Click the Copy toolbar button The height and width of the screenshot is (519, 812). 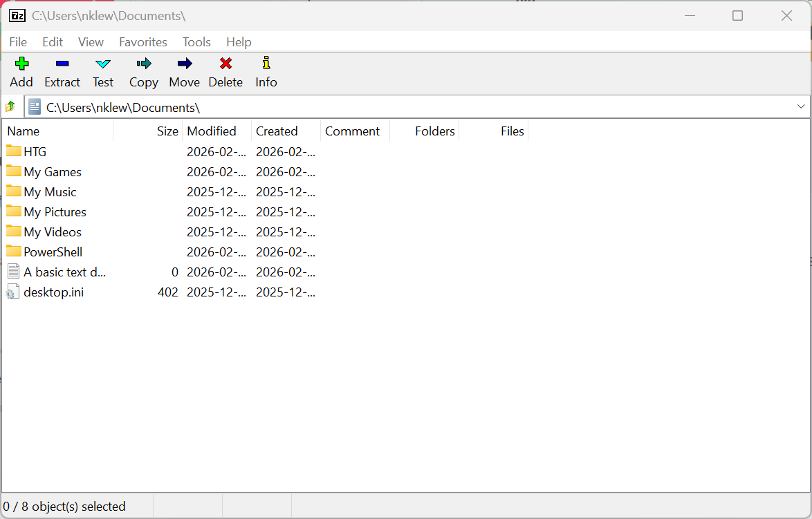coord(143,73)
